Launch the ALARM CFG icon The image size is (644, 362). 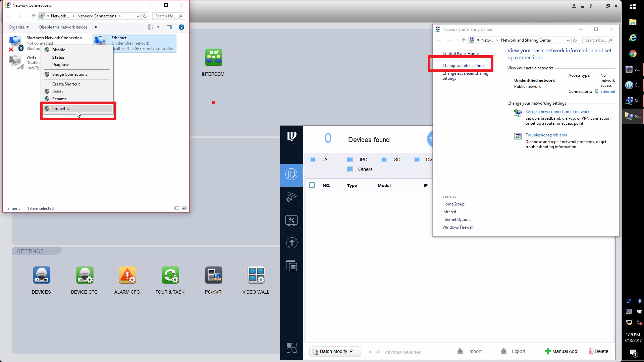tap(127, 275)
